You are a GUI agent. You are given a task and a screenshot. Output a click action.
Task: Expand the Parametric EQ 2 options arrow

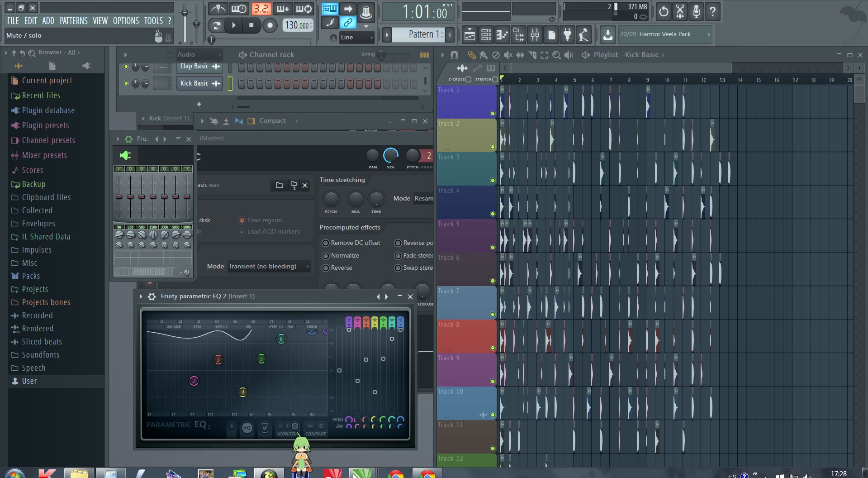[x=141, y=296]
